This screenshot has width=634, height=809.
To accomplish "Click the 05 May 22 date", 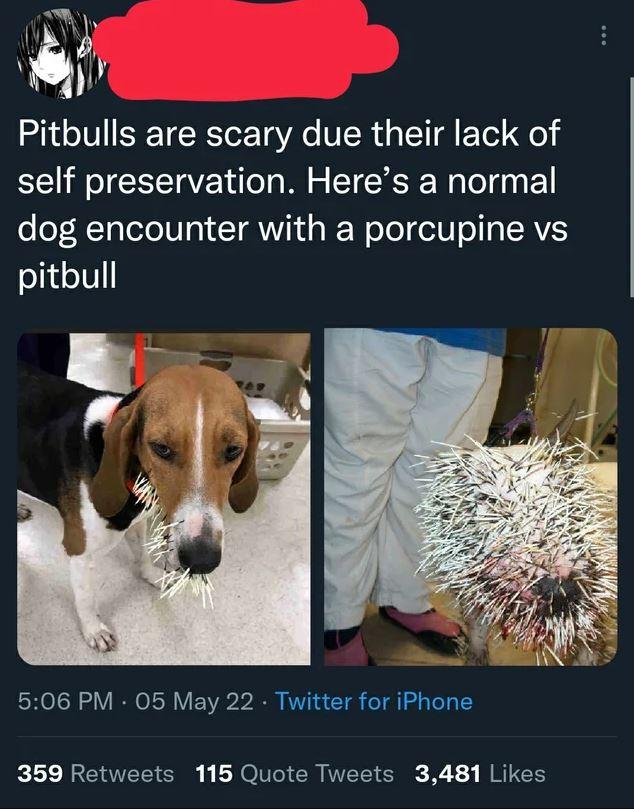I will pyautogui.click(x=194, y=701).
